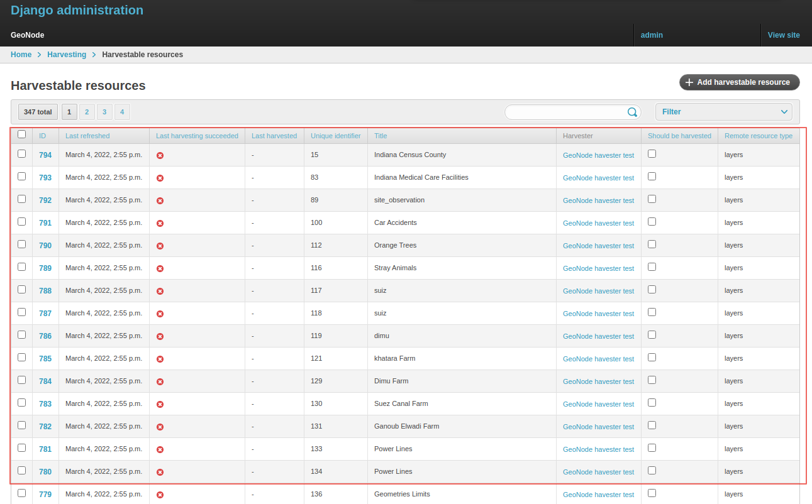Toggle the select-all checkbox in table header

coord(21,134)
